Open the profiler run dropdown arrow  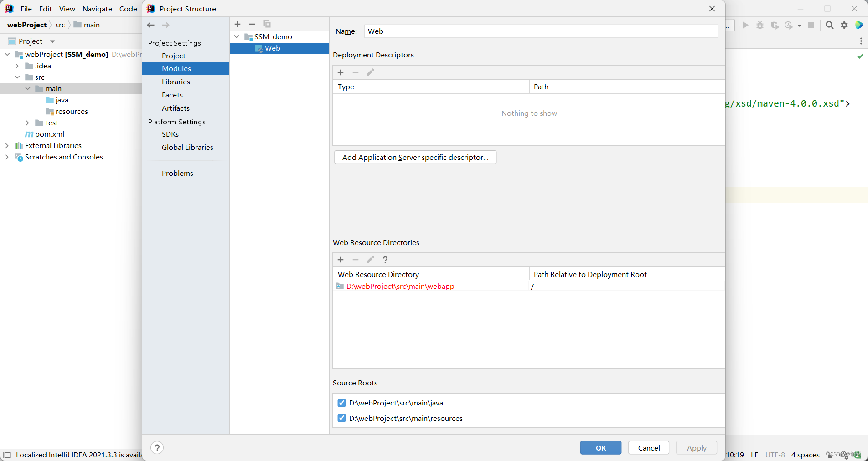[x=800, y=26]
